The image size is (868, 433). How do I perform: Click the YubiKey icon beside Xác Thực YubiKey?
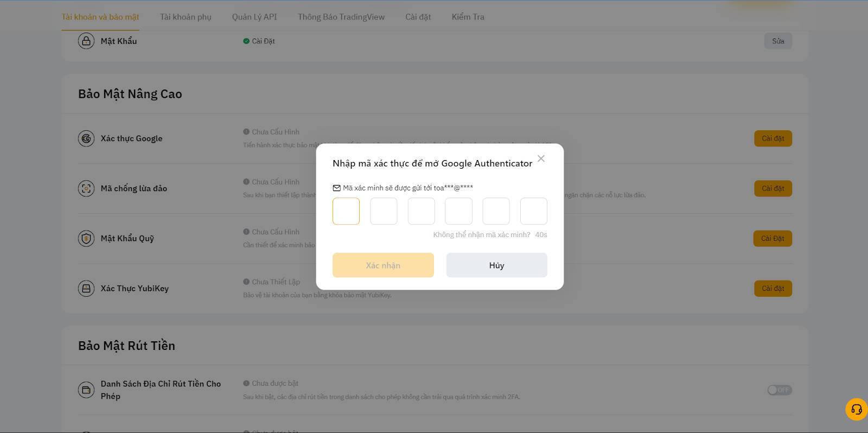[x=86, y=288]
